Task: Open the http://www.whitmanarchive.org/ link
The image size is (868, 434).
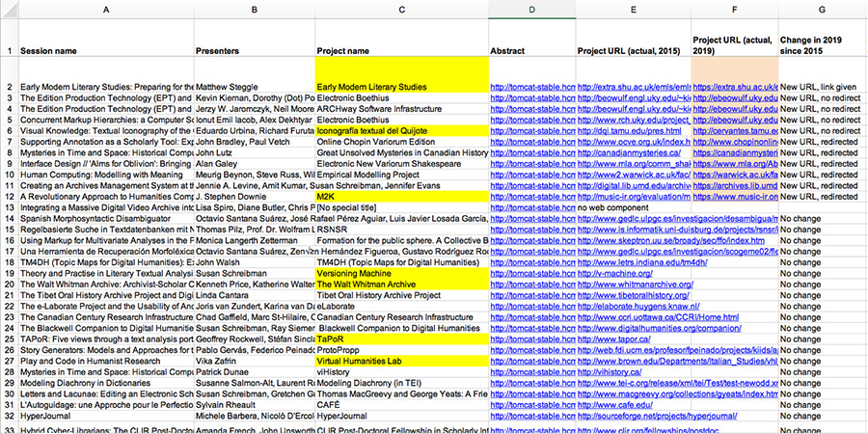Action: (636, 285)
